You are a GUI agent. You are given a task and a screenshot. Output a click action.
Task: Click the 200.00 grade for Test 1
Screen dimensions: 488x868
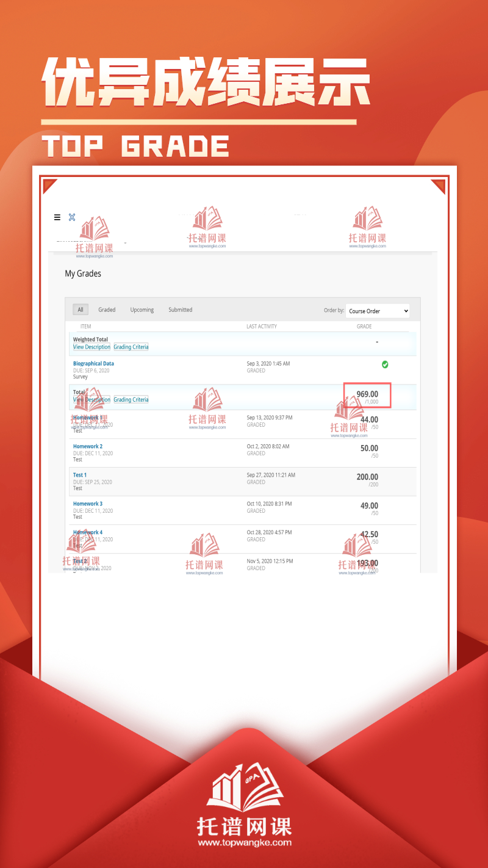[367, 477]
